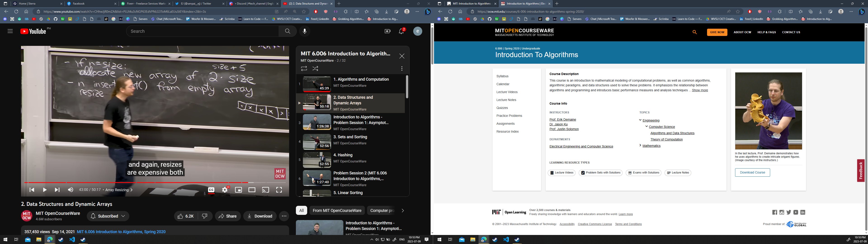This screenshot has width=868, height=244.
Task: Open the YouTube notifications bell
Action: point(401,31)
